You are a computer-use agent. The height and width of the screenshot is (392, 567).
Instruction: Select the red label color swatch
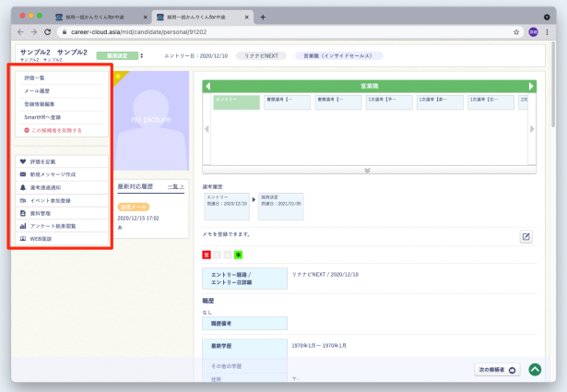point(206,254)
